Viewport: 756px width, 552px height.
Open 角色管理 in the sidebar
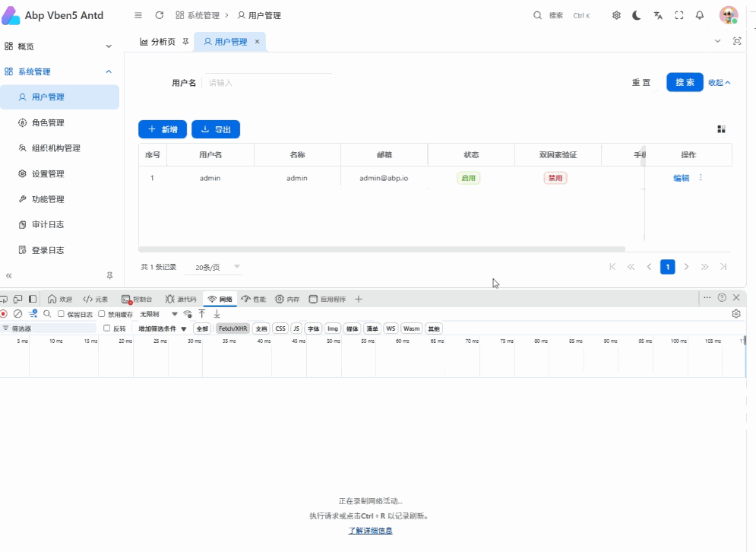tap(48, 122)
